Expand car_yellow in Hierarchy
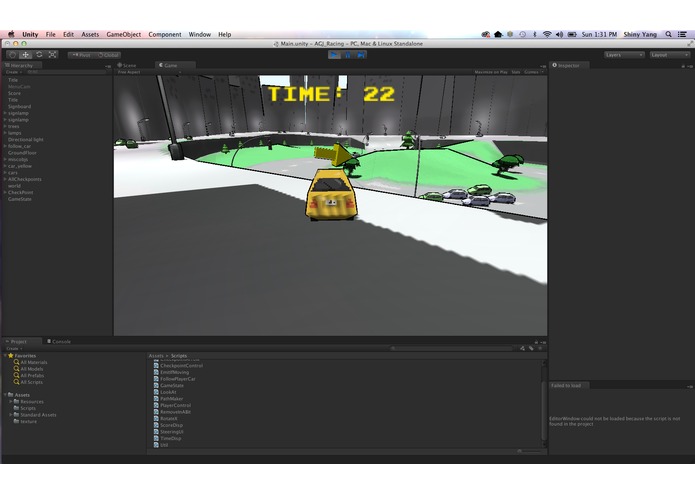The height and width of the screenshot is (494, 695). pos(5,166)
